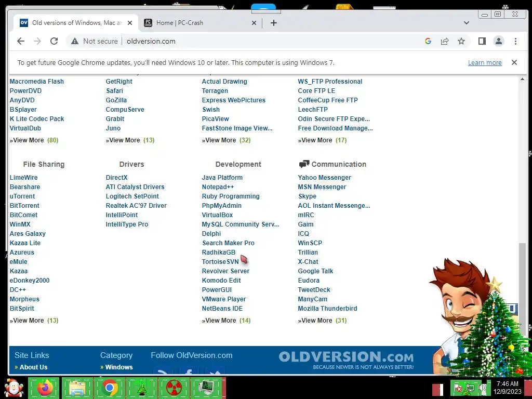Click View More under Development

pos(227,320)
